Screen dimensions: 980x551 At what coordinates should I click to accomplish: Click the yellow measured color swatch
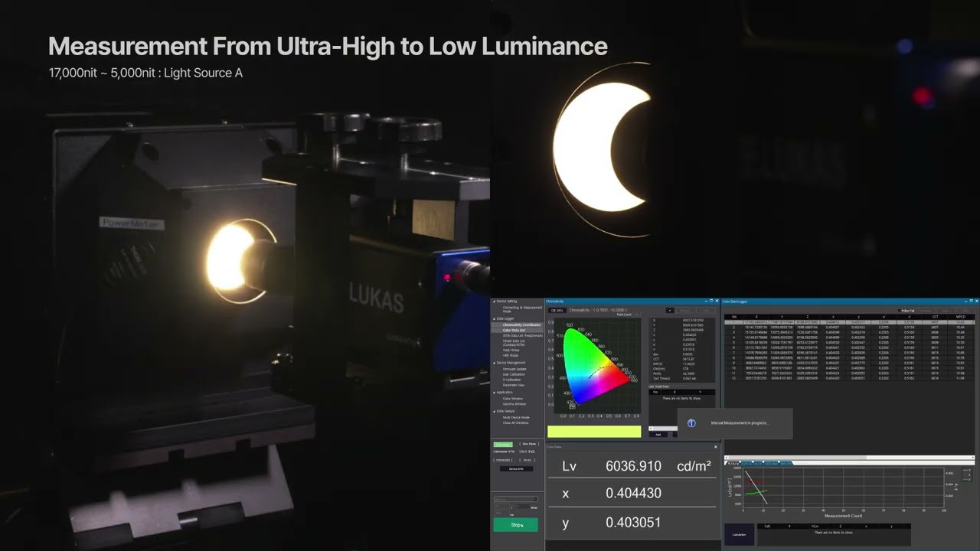tap(593, 432)
